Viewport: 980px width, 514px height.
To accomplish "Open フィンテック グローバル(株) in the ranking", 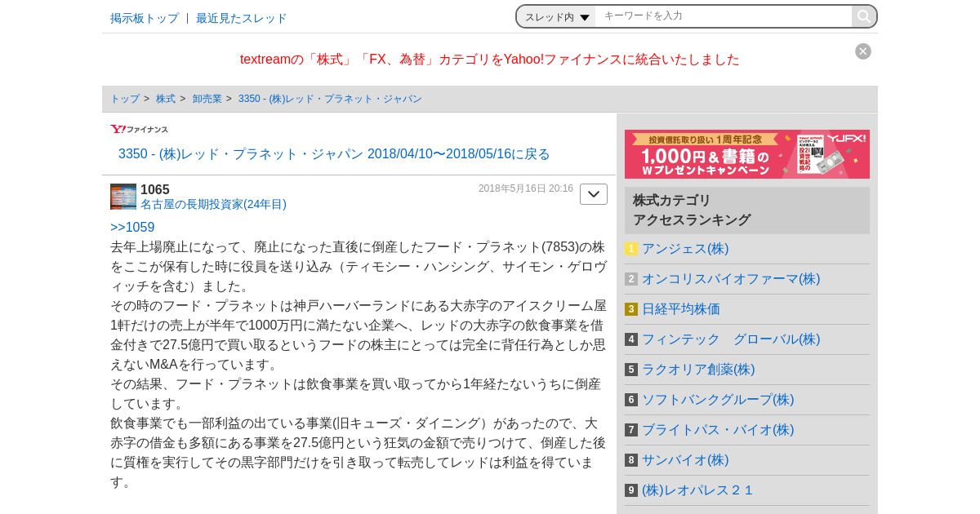I will click(731, 339).
